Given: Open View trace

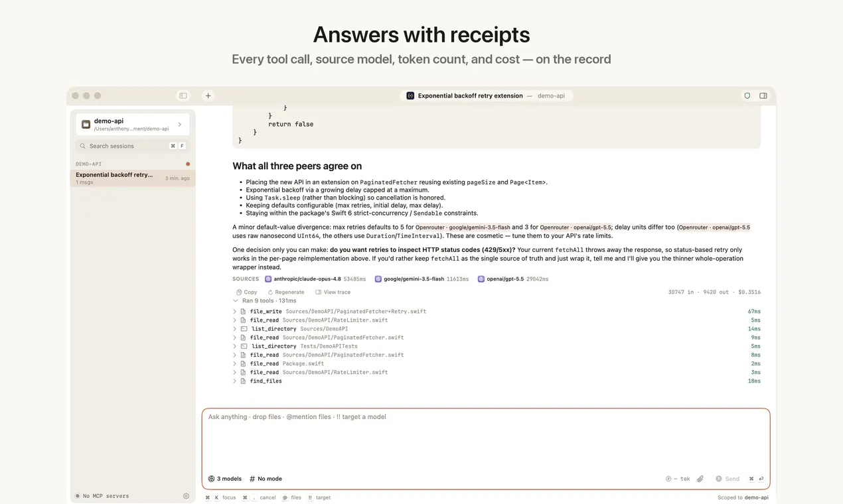Looking at the screenshot, I should point(333,292).
